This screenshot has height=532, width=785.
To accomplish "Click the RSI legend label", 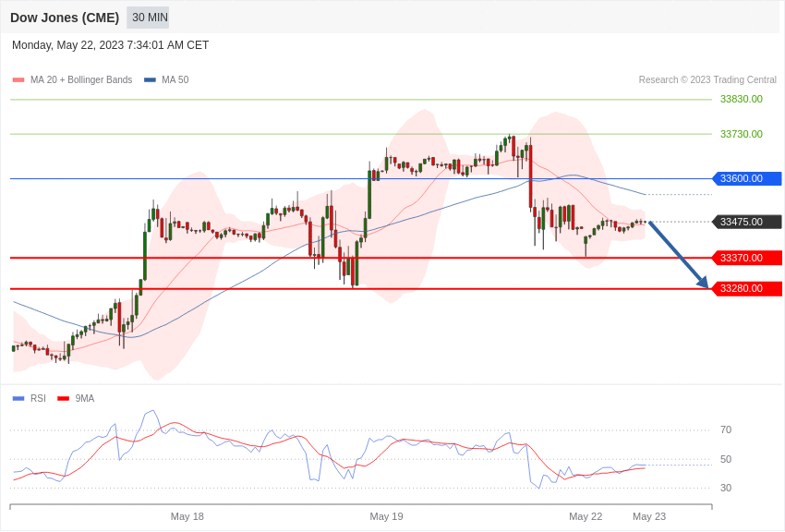I will pyautogui.click(x=38, y=398).
